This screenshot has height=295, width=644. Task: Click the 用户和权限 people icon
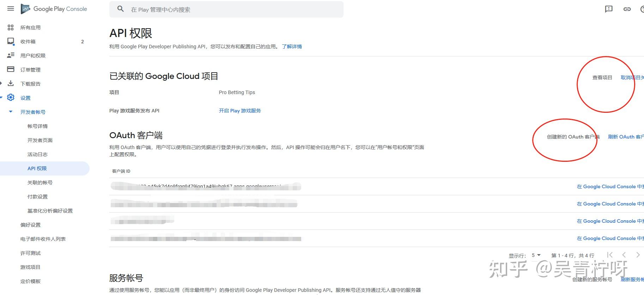pyautogui.click(x=11, y=55)
